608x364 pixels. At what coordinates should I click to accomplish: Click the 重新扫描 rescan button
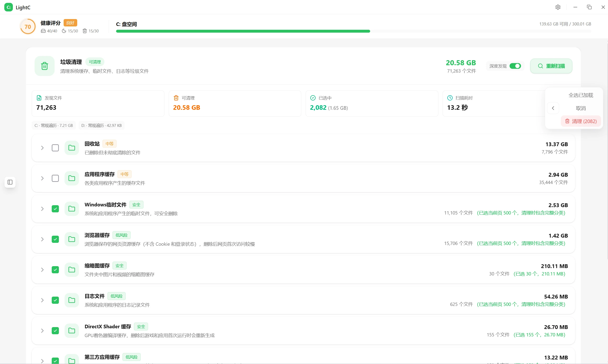click(551, 66)
